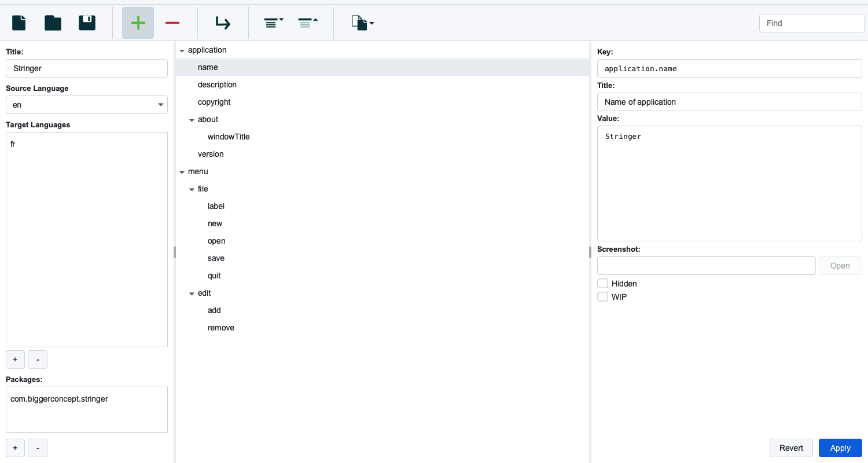Click the left panel splitter handle
Viewport: 868px width, 463px height.
tap(174, 252)
